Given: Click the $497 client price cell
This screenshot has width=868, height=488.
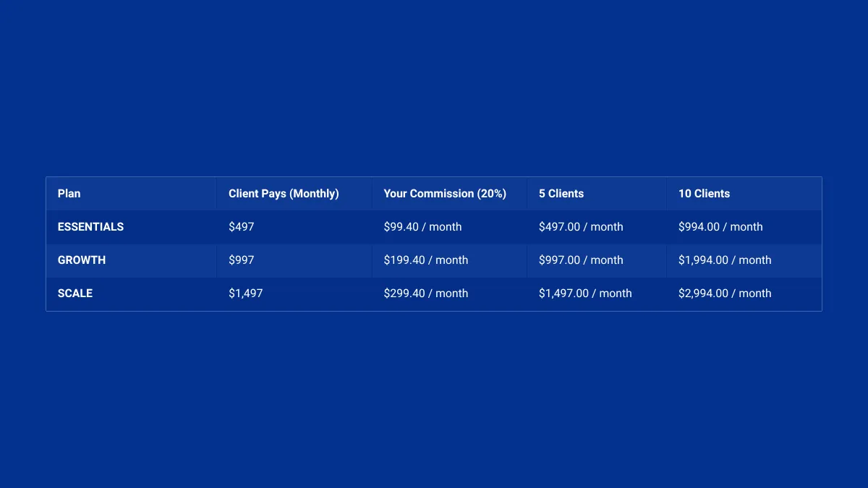Looking at the screenshot, I should tap(294, 227).
